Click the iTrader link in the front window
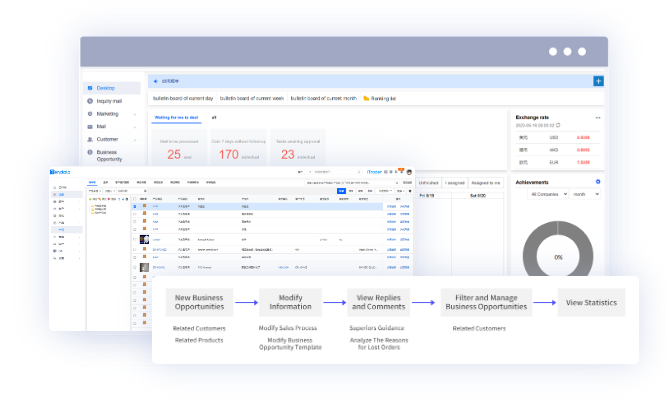The width and height of the screenshot is (667, 398). click(x=374, y=172)
